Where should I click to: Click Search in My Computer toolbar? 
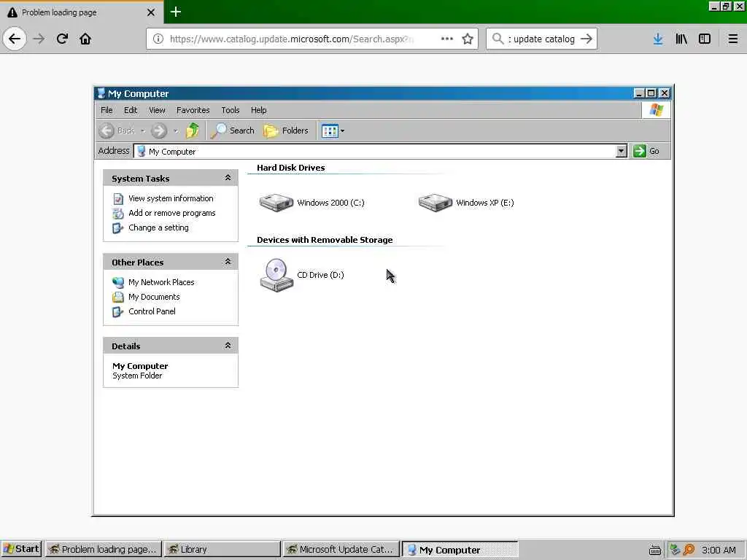pos(233,130)
